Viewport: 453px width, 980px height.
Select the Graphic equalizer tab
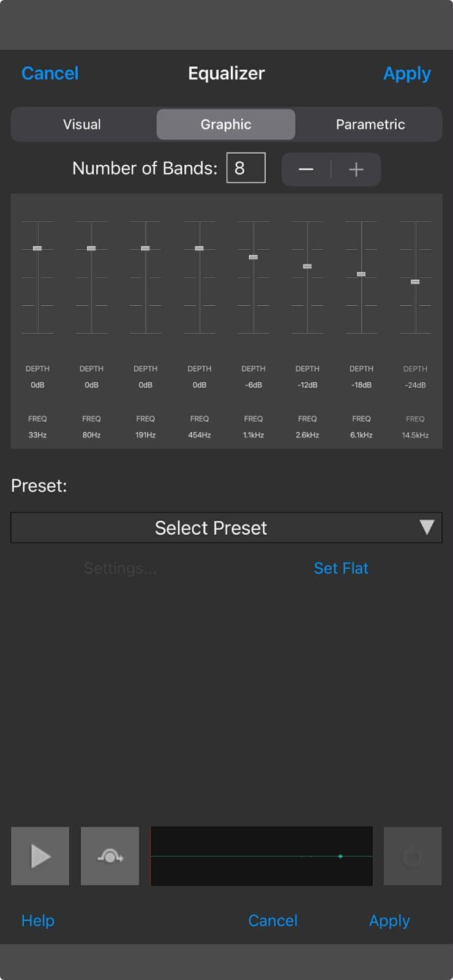[x=226, y=124]
